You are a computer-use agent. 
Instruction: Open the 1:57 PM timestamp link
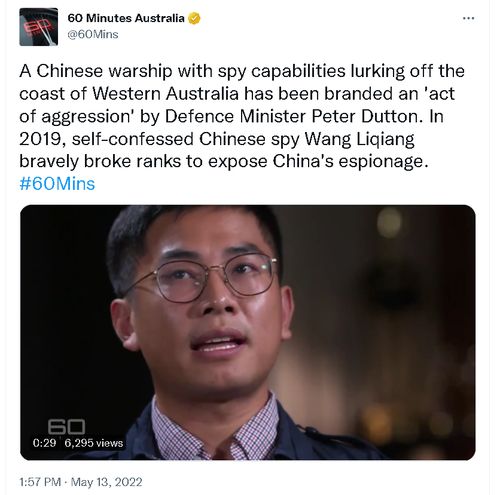click(x=40, y=482)
